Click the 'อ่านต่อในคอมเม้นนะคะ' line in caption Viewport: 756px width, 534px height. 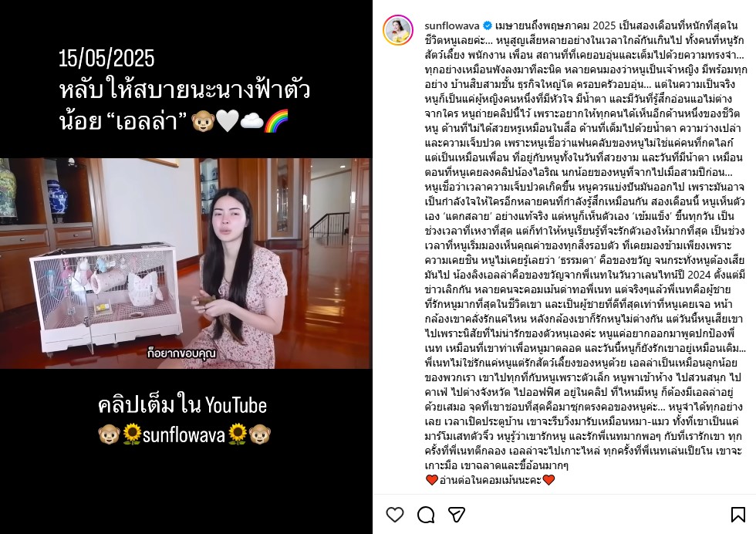tap(491, 480)
